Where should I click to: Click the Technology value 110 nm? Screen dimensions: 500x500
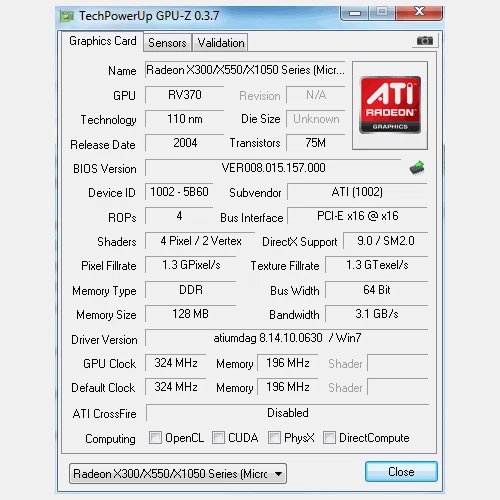coord(185,119)
